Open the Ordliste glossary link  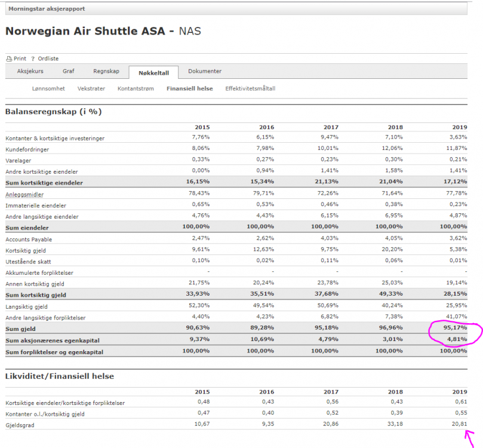point(48,59)
